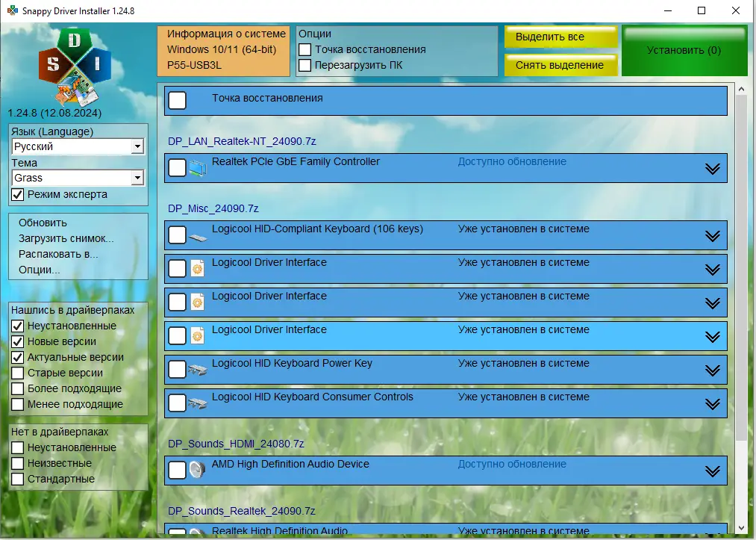Image resolution: width=756 pixels, height=540 pixels.
Task: Enable Старые версии filter
Action: coord(17,373)
